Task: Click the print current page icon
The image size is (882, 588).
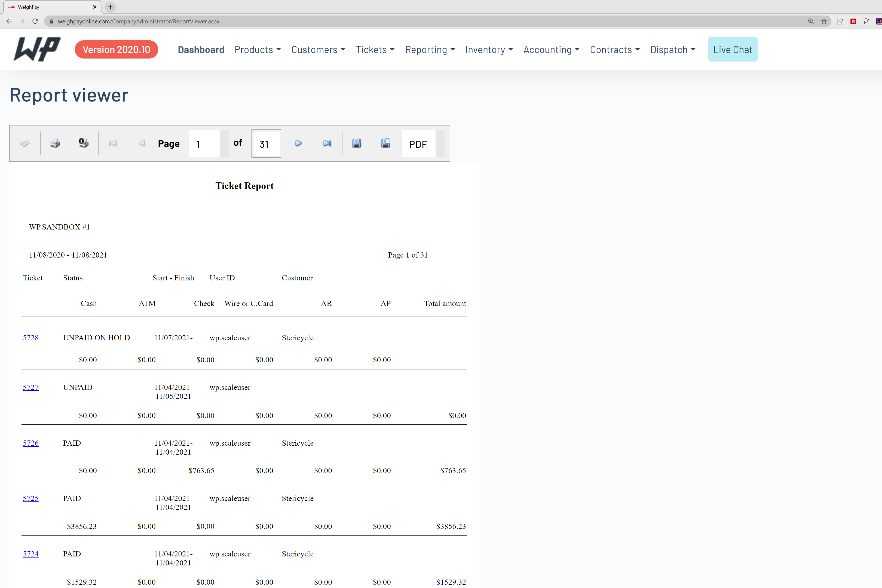Action: (83, 143)
